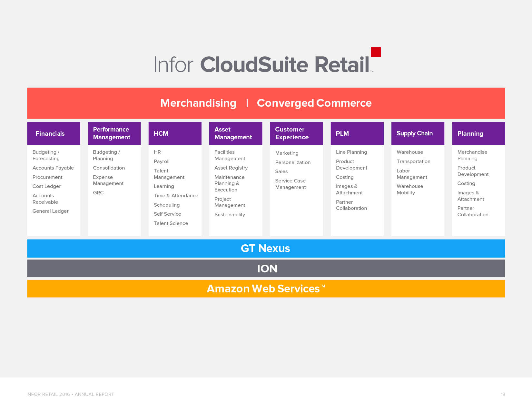Open the Supply Chain column header
532x411 pixels.
point(418,133)
